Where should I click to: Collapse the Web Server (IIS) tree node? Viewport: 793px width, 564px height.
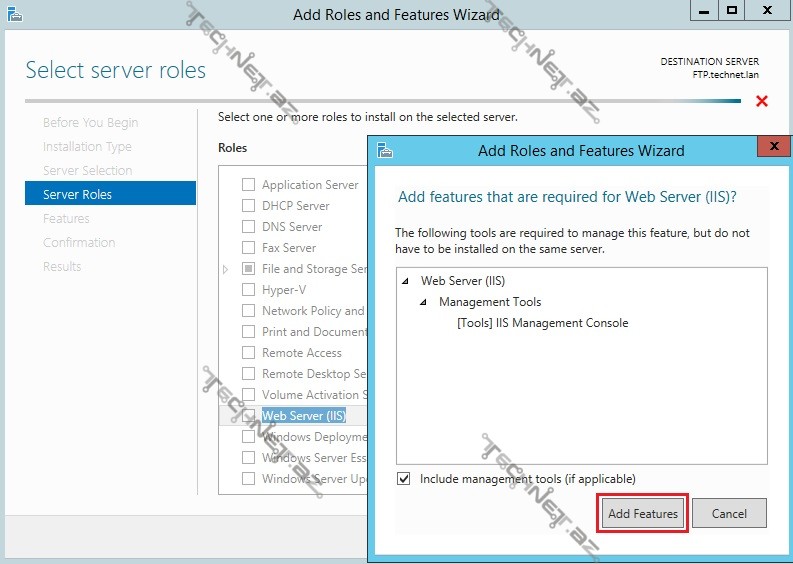click(x=406, y=282)
